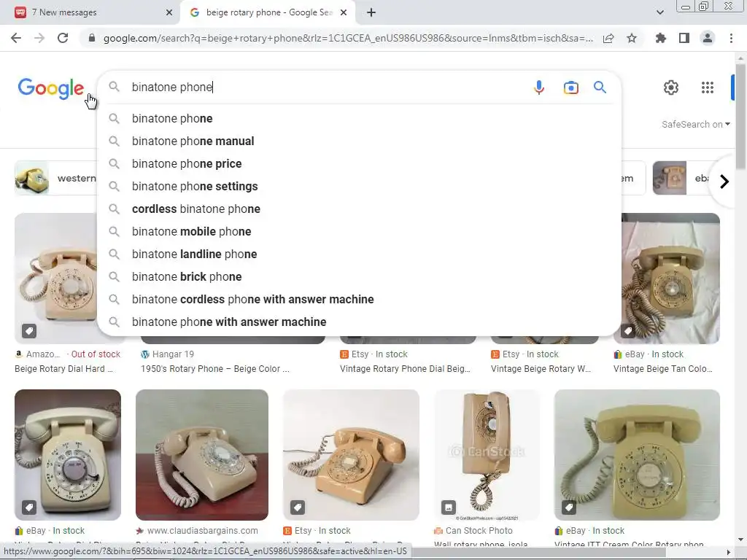Close the beige rotary phone tab
This screenshot has width=747, height=560.
(344, 12)
